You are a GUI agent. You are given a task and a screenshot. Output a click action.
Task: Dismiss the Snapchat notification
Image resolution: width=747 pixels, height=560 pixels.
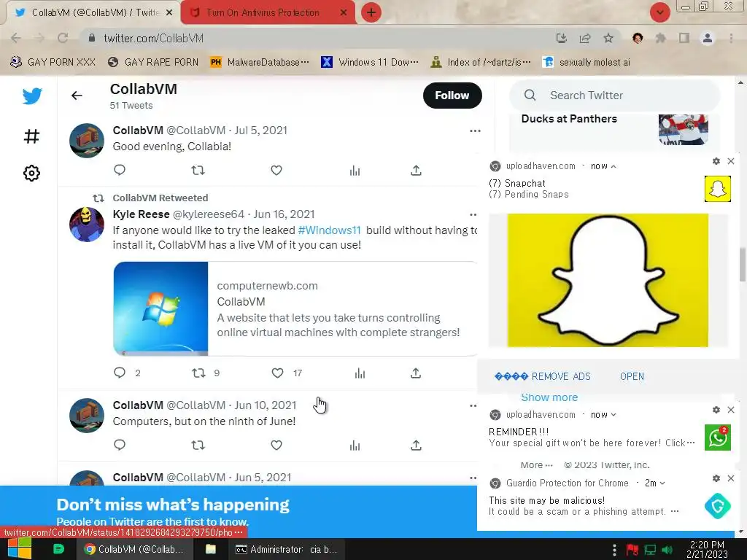pos(731,161)
